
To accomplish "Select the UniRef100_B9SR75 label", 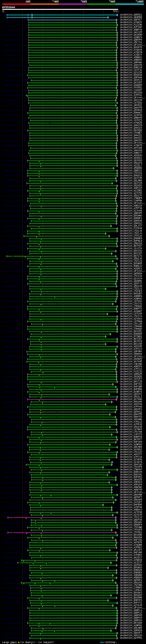I will [x=131, y=48].
